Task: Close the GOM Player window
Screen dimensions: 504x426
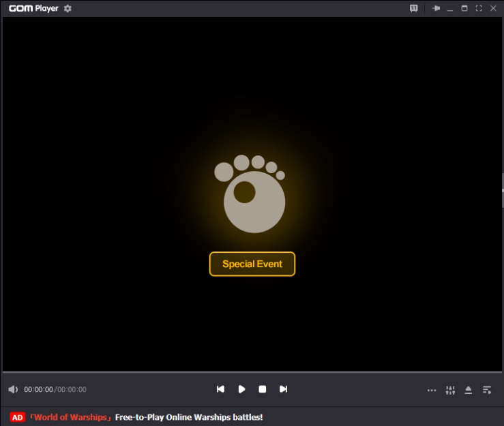Action: coord(493,8)
